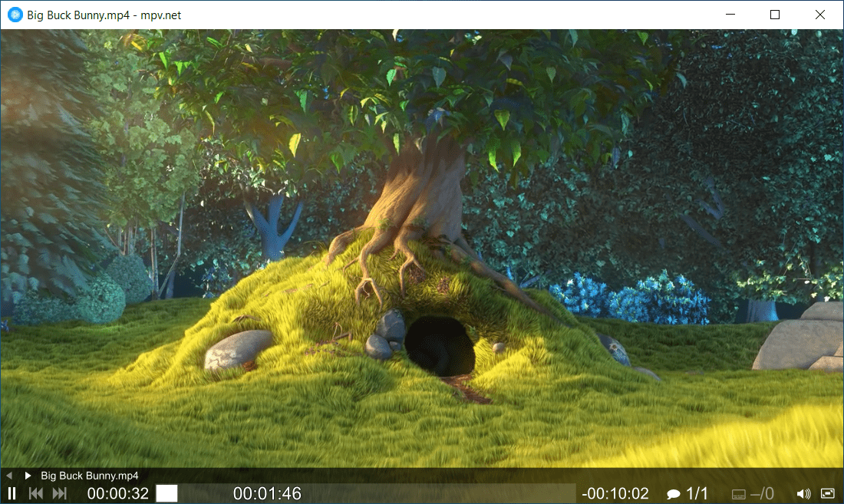The image size is (844, 504).
Task: Pause playback with the pause button
Action: tap(12, 493)
